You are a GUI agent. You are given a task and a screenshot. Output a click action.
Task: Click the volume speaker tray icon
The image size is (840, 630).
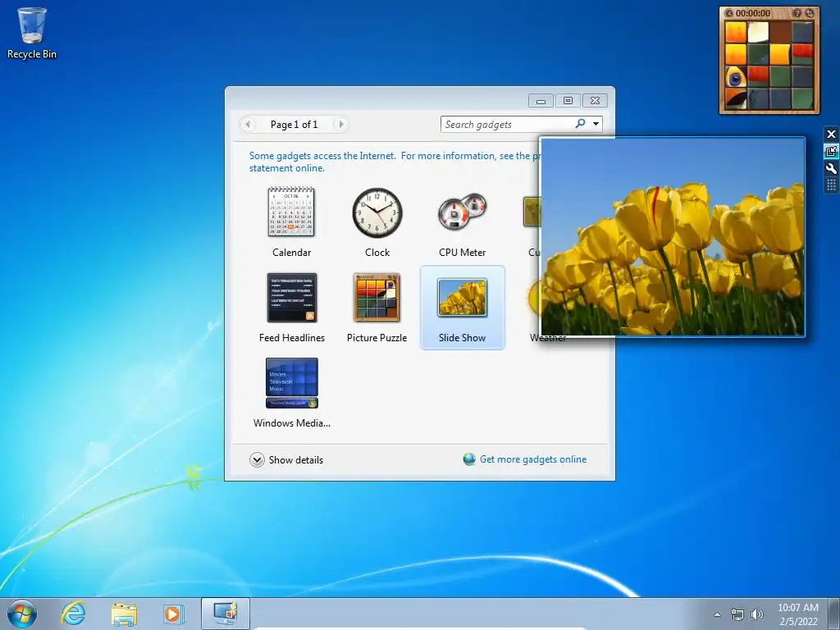coord(757,614)
